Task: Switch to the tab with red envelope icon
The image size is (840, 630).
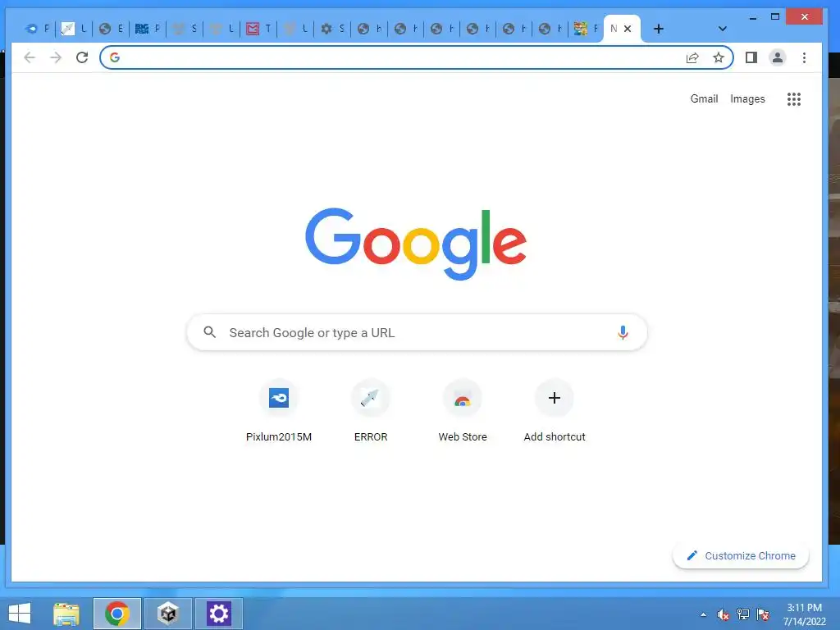Action: pyautogui.click(x=258, y=29)
